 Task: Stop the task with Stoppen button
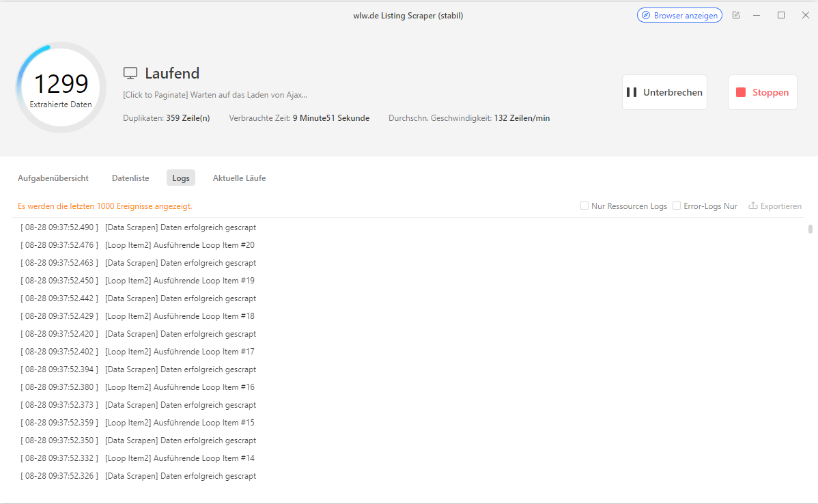[763, 92]
